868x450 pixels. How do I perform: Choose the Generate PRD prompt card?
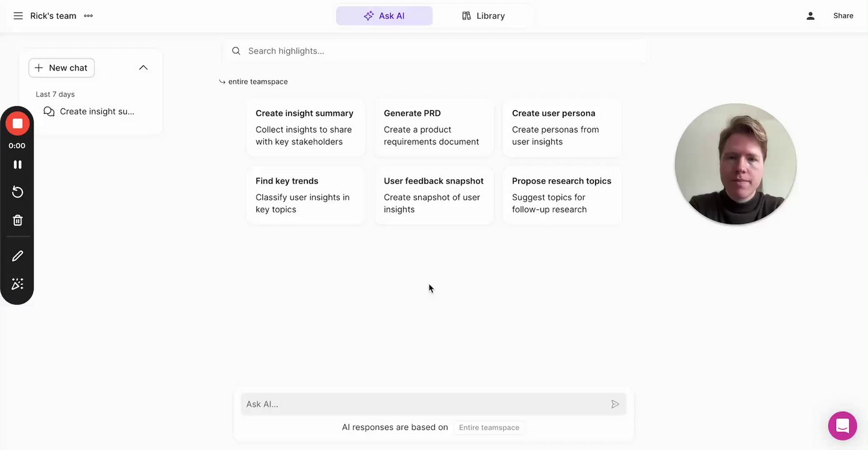[434, 127]
